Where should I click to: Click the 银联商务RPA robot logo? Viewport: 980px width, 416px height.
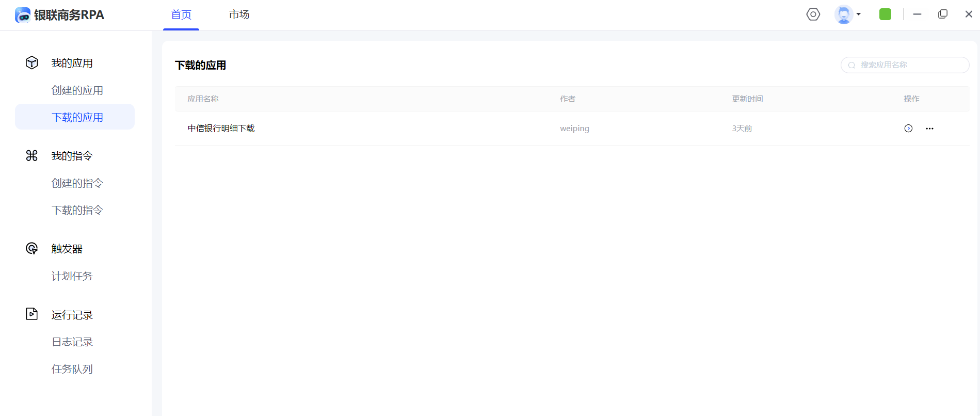click(23, 15)
